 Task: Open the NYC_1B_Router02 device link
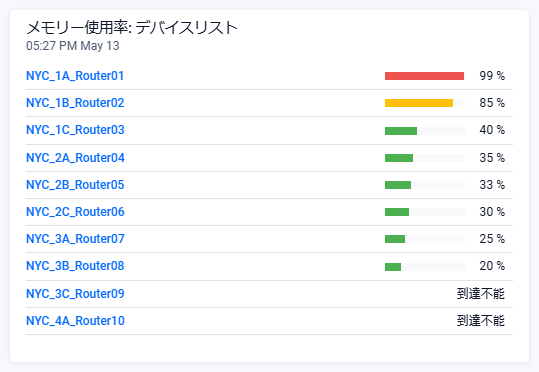(x=75, y=103)
